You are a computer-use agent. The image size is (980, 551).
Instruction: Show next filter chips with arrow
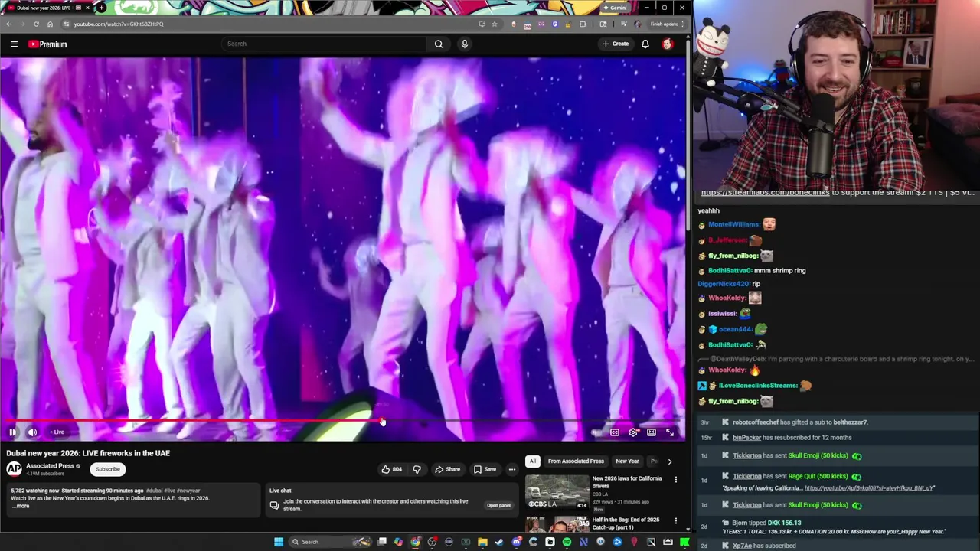(670, 461)
